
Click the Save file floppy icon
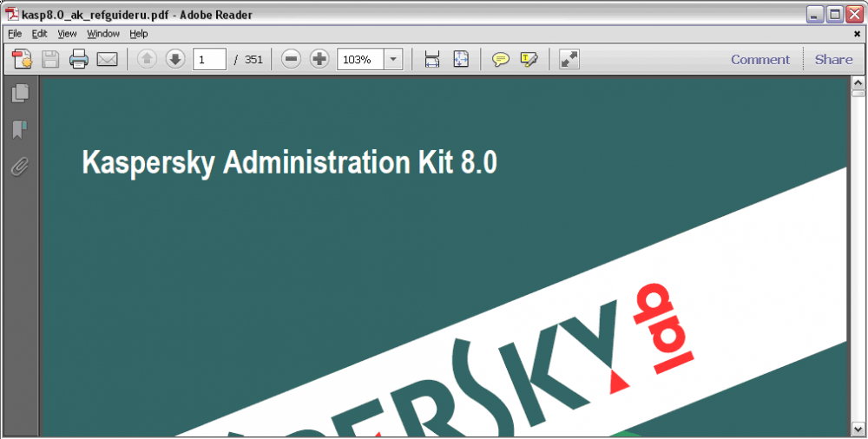[50, 59]
